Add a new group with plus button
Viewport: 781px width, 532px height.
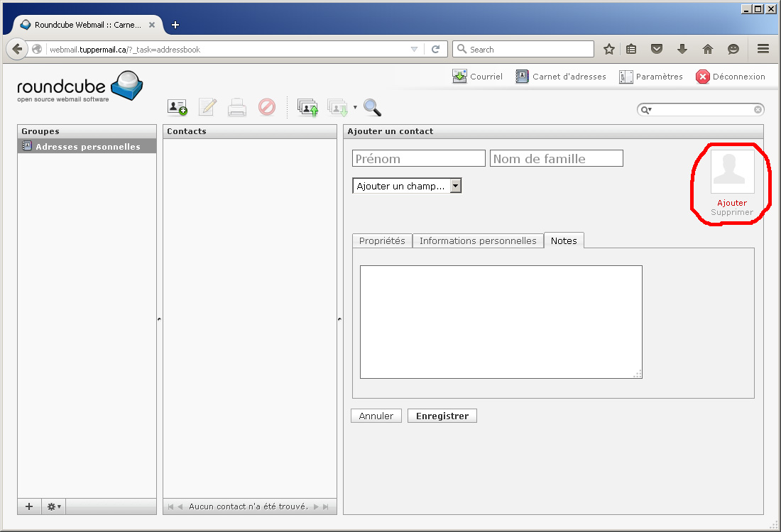(x=29, y=506)
